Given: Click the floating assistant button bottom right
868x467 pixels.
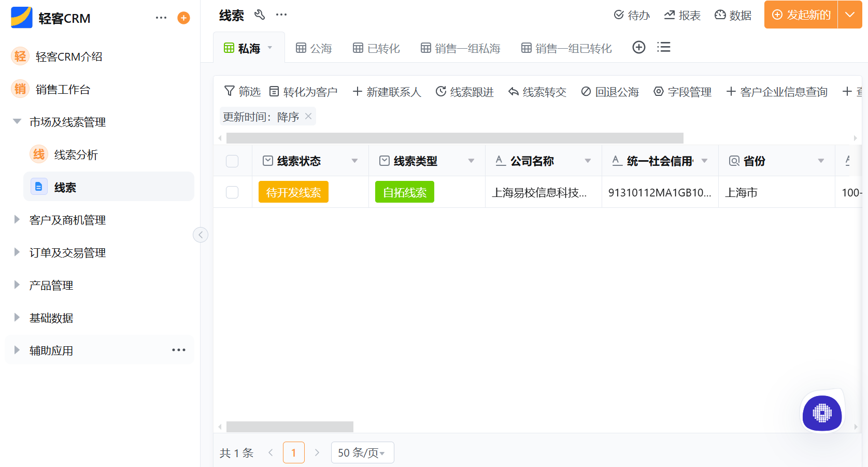Looking at the screenshot, I should [x=822, y=414].
